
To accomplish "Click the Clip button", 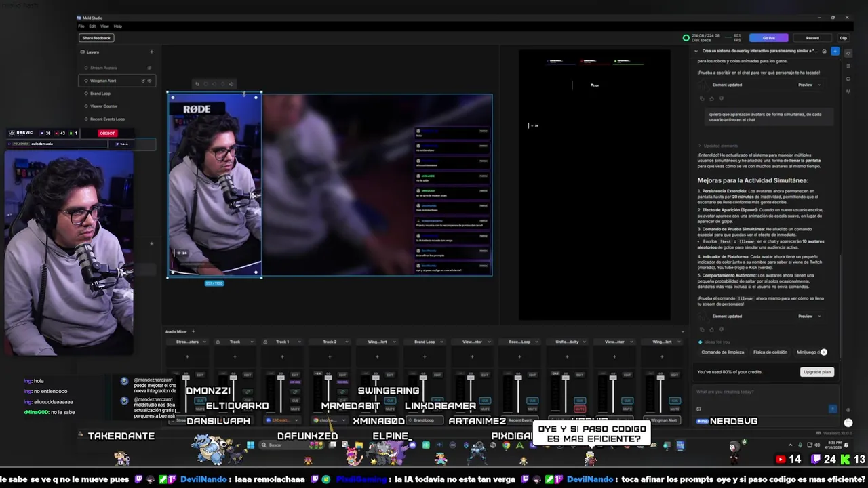I will [843, 38].
